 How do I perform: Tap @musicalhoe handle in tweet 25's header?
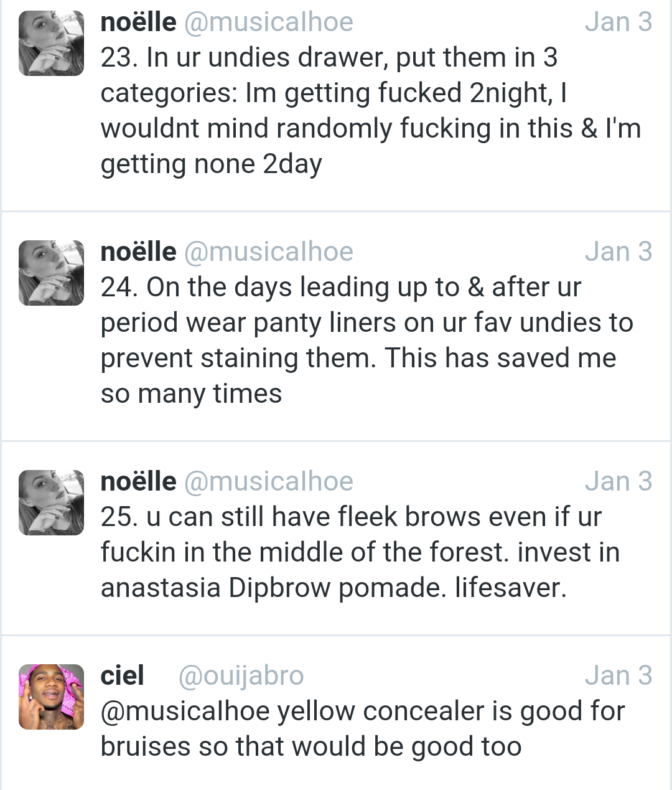tap(269, 482)
